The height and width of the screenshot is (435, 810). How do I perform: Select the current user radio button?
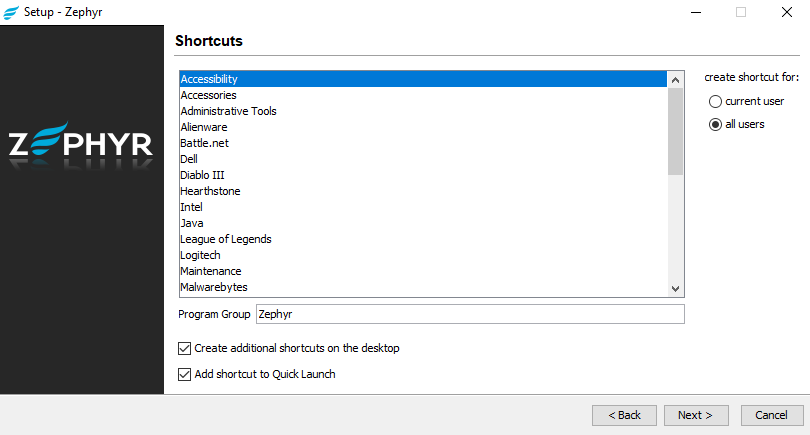click(715, 101)
